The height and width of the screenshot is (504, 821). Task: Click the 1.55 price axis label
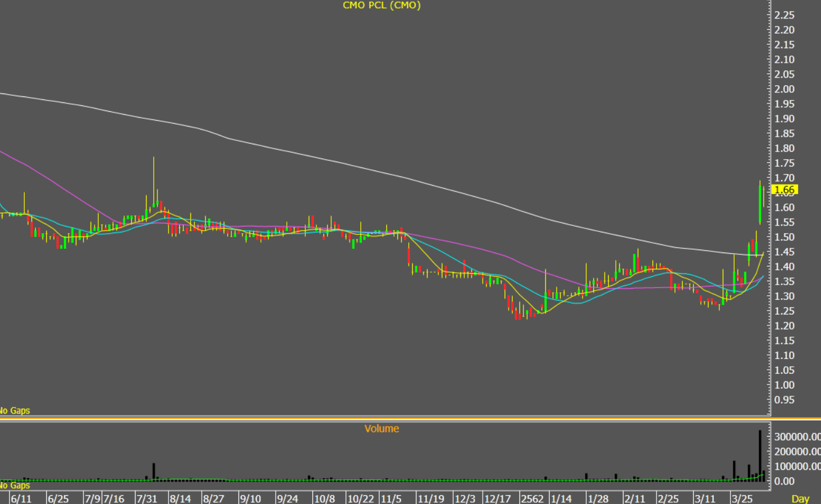point(784,222)
